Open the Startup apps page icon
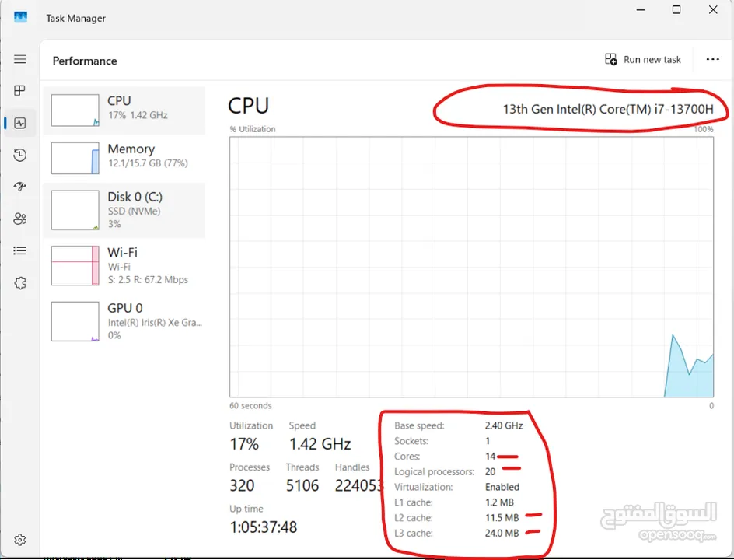 pos(20,187)
